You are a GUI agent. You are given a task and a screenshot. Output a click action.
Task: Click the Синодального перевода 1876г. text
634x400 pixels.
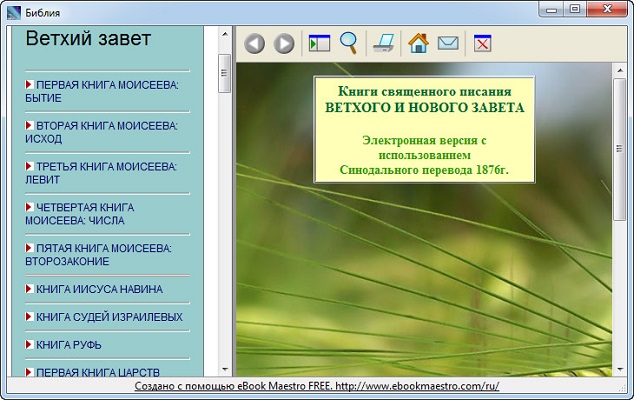[x=424, y=170]
